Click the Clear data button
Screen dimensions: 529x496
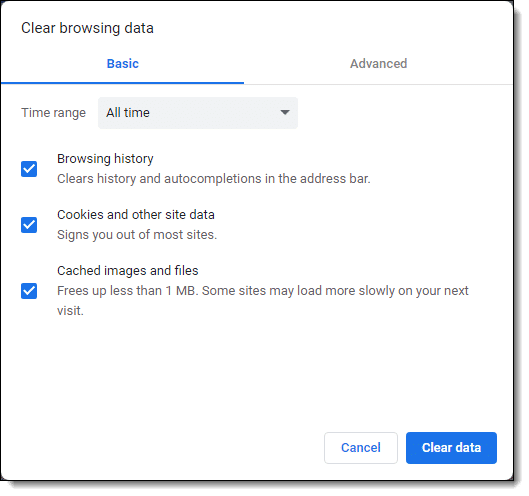(x=451, y=447)
